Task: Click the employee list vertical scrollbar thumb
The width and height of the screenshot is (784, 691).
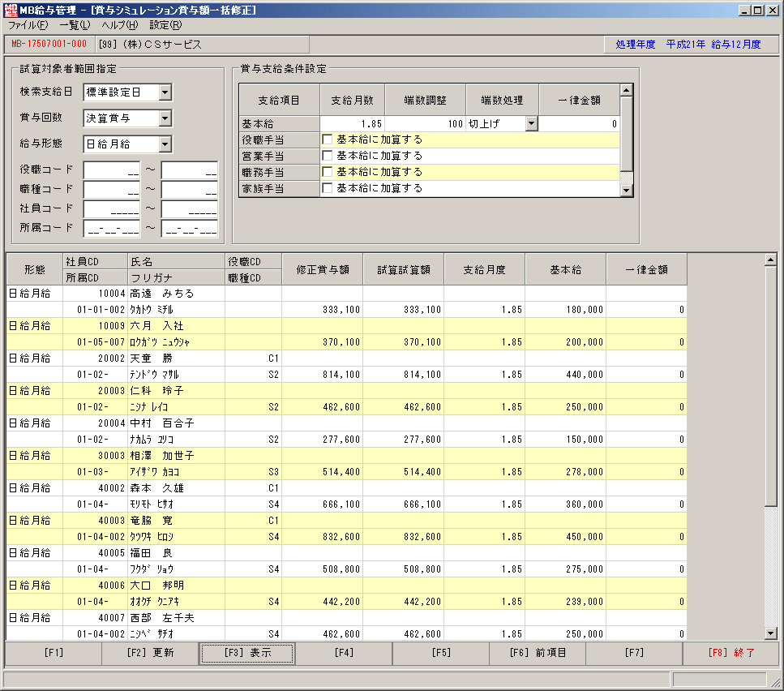Action: (x=770, y=386)
